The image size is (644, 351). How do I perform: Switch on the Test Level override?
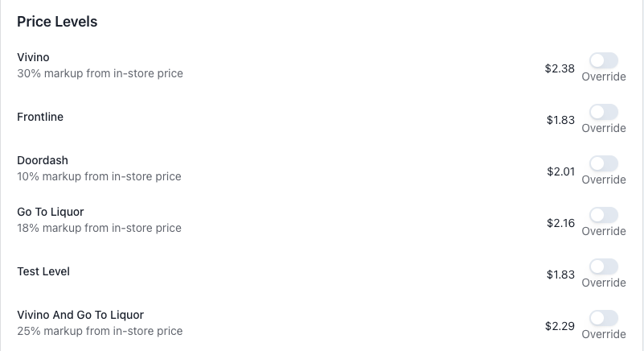click(x=603, y=266)
